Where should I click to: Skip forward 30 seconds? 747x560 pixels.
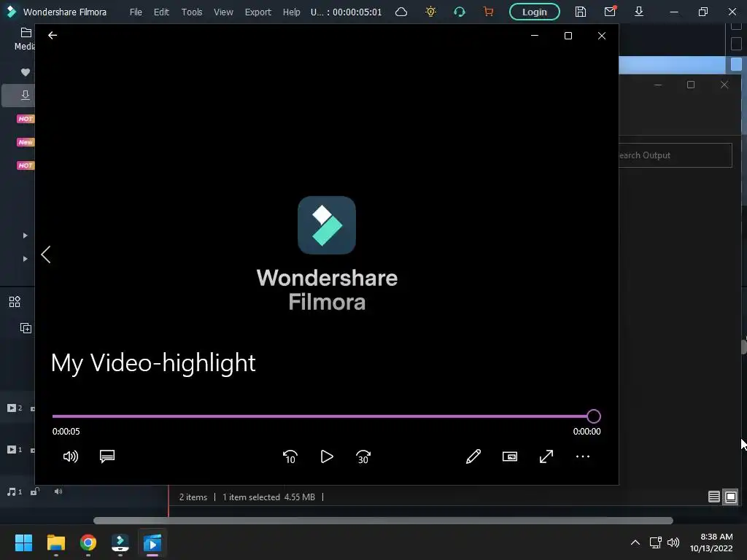click(x=363, y=456)
